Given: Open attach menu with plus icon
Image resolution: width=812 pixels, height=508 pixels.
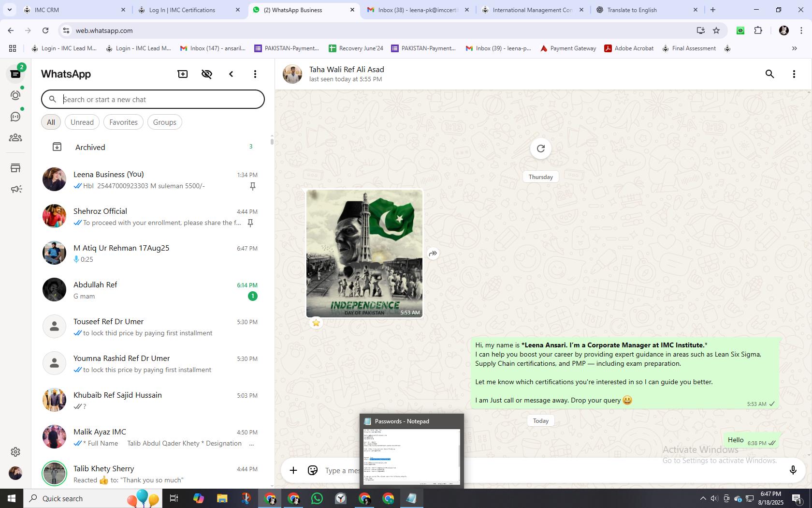Looking at the screenshot, I should pos(293,470).
